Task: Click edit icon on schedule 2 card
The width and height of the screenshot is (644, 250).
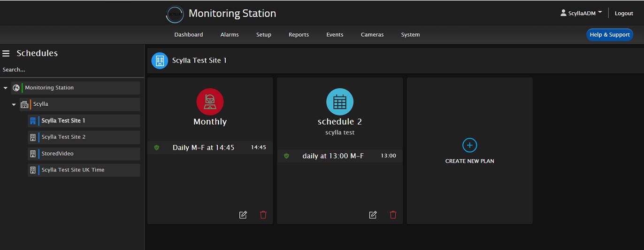Action: tap(373, 215)
